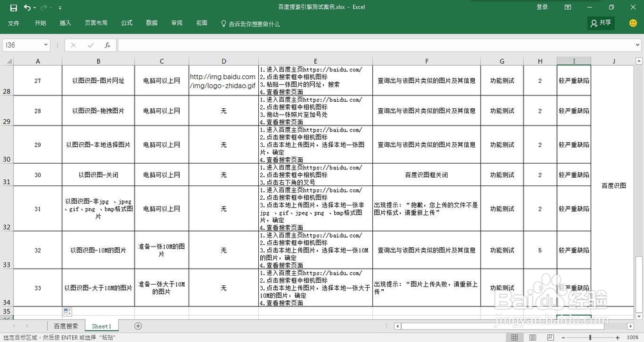Click cell 以图识图-本地选择图片
The width and height of the screenshot is (644, 342).
click(x=98, y=145)
